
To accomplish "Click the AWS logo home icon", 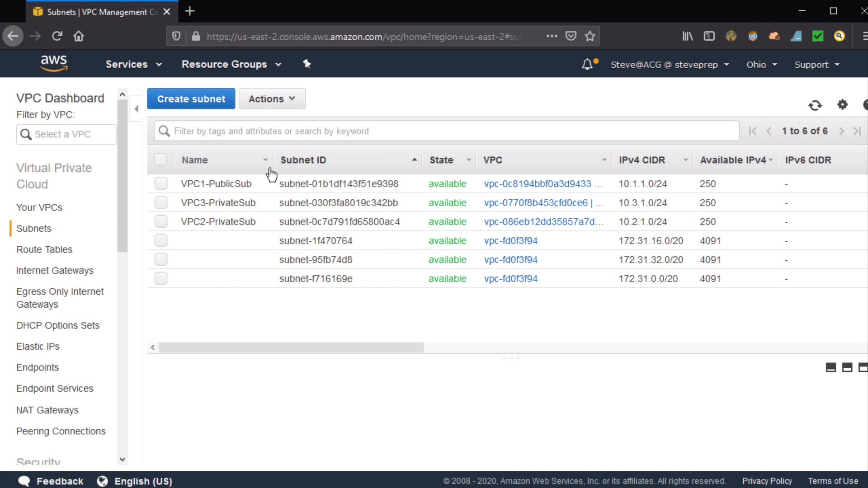I will tap(54, 63).
